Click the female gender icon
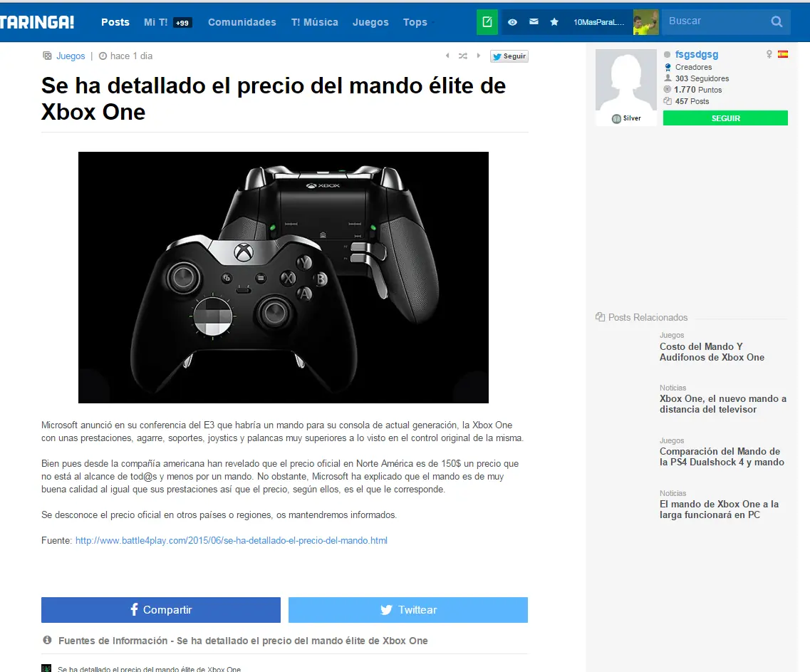Image resolution: width=810 pixels, height=672 pixels. (769, 54)
